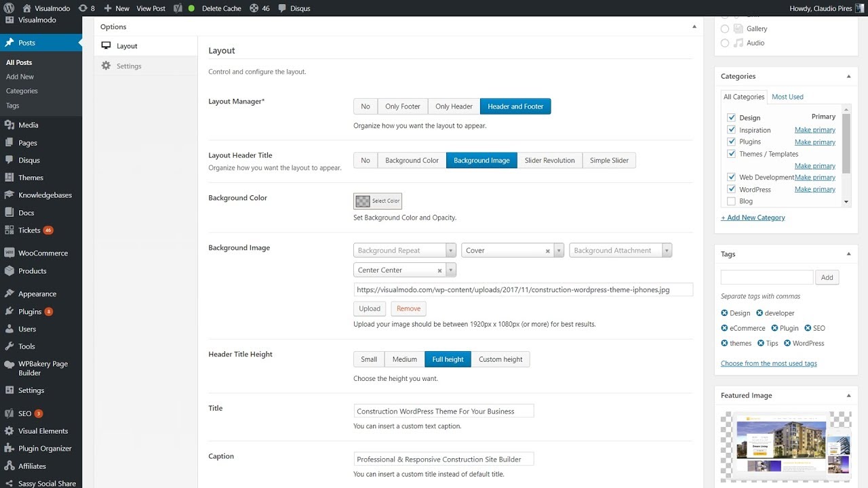Click the Yoast SEO icon in admin bar
The width and height of the screenshot is (868, 488).
point(178,8)
